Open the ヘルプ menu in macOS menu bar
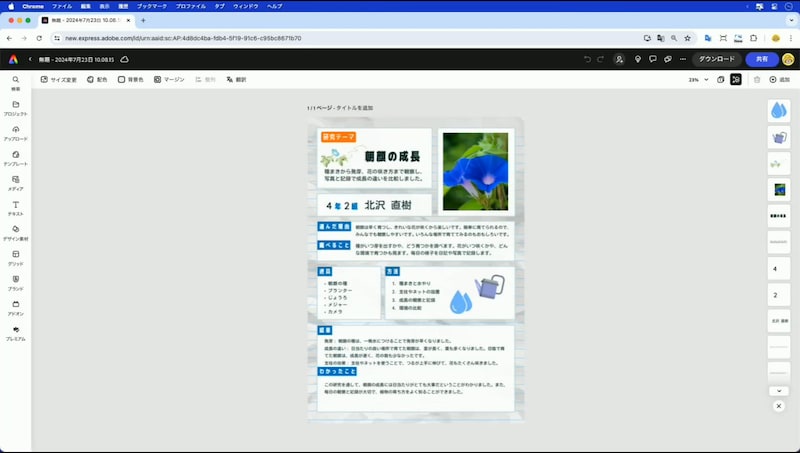800x453 pixels. [x=274, y=6]
